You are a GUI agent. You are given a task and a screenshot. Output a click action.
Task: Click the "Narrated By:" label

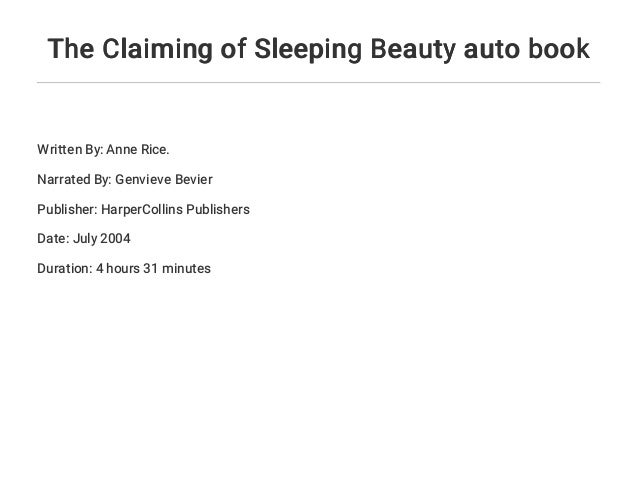tap(74, 179)
